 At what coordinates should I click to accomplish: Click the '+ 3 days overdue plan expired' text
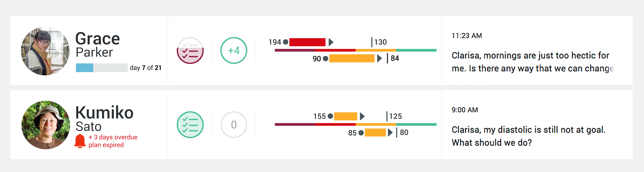pyautogui.click(x=113, y=141)
